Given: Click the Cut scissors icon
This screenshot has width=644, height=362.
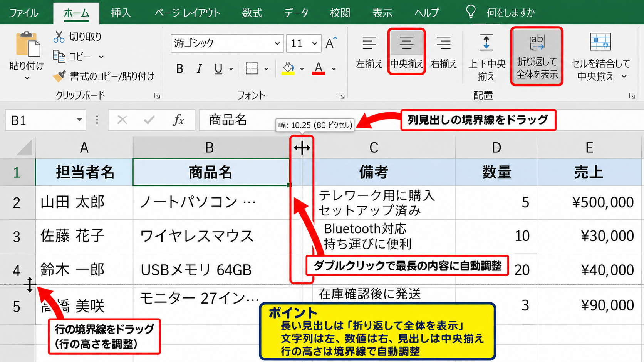Looking at the screenshot, I should point(59,37).
